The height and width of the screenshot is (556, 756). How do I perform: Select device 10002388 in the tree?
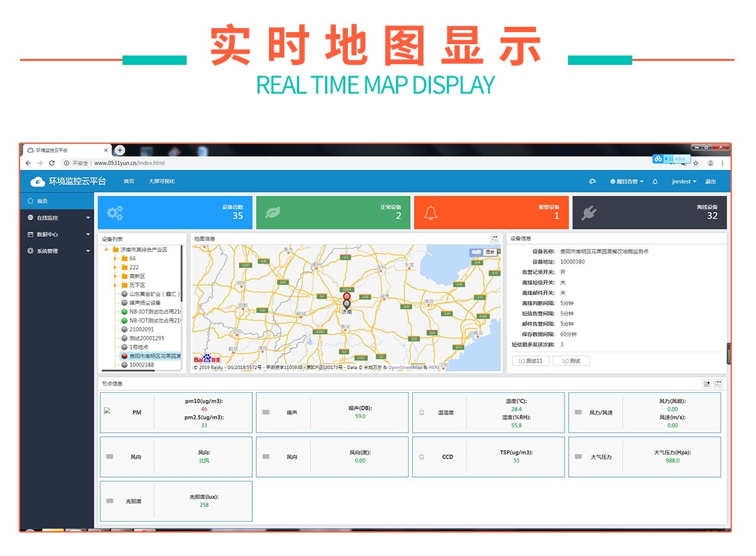click(141, 365)
